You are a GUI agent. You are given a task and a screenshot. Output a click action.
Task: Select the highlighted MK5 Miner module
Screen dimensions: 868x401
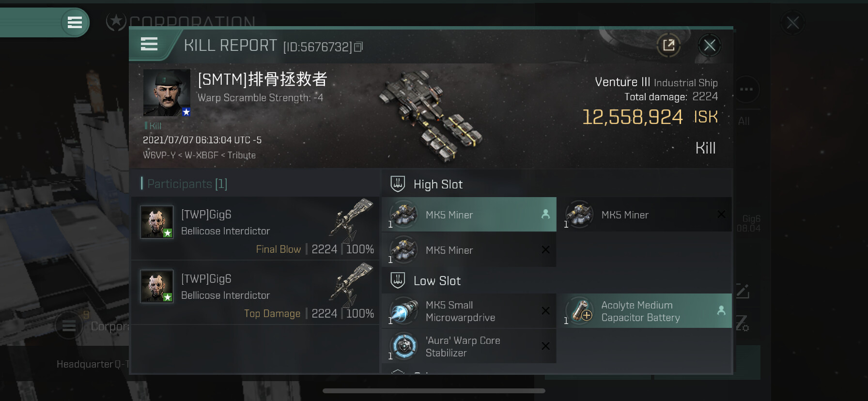(469, 215)
